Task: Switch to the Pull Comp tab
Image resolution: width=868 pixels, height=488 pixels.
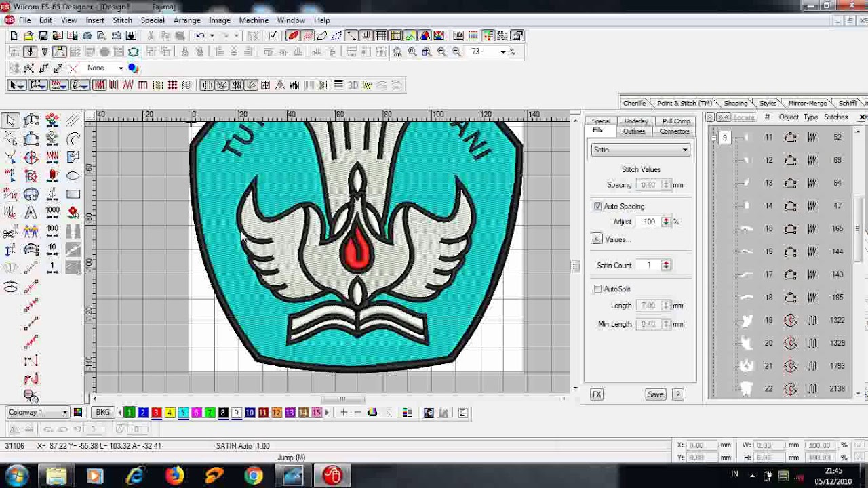Action: (x=676, y=121)
